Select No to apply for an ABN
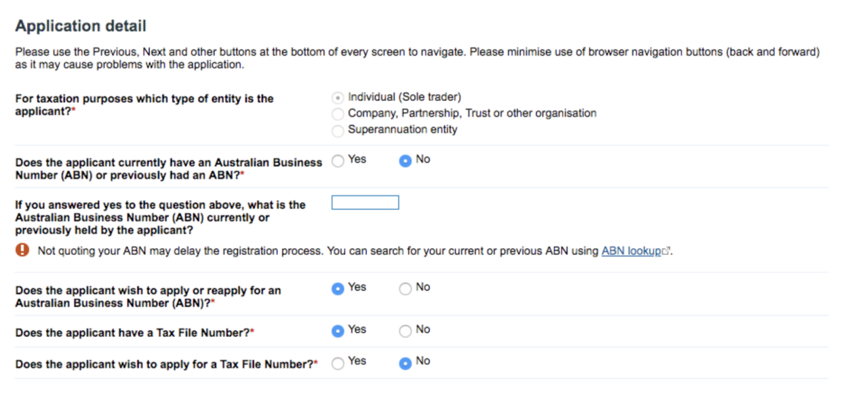This screenshot has height=402, width=868. point(405,288)
